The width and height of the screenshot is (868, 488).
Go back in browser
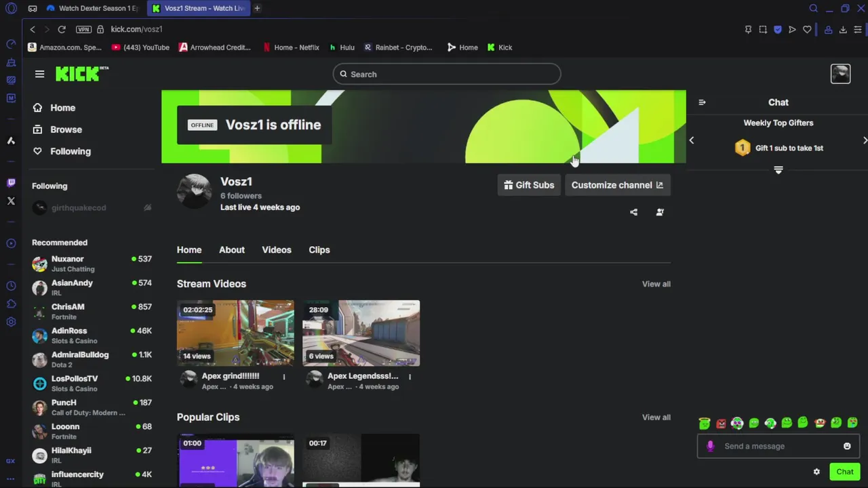(32, 29)
